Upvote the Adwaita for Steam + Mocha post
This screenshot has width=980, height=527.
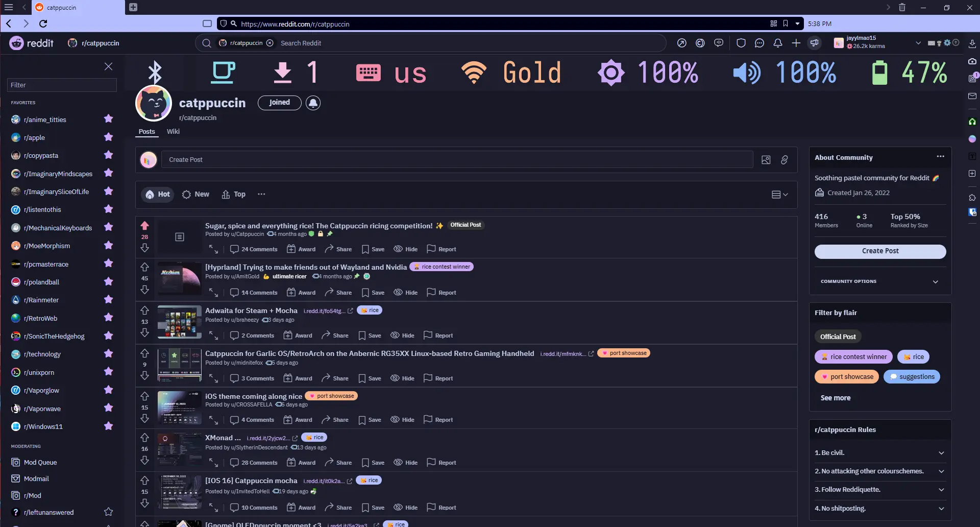pos(145,310)
